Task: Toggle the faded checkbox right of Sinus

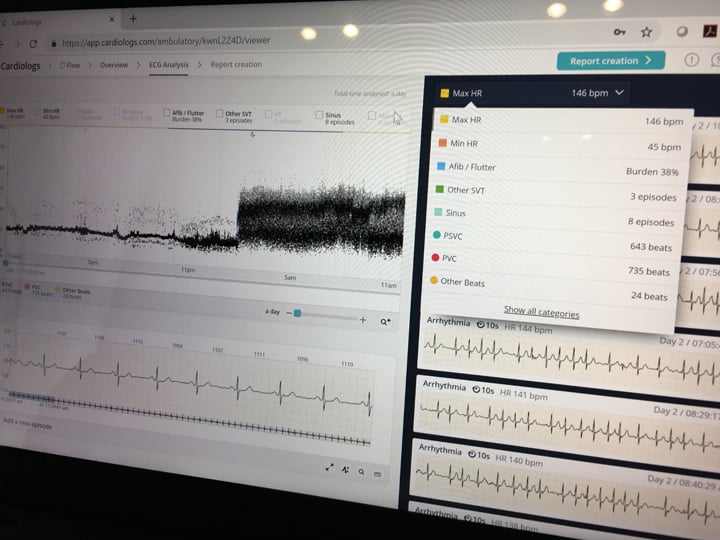Action: click(x=371, y=115)
